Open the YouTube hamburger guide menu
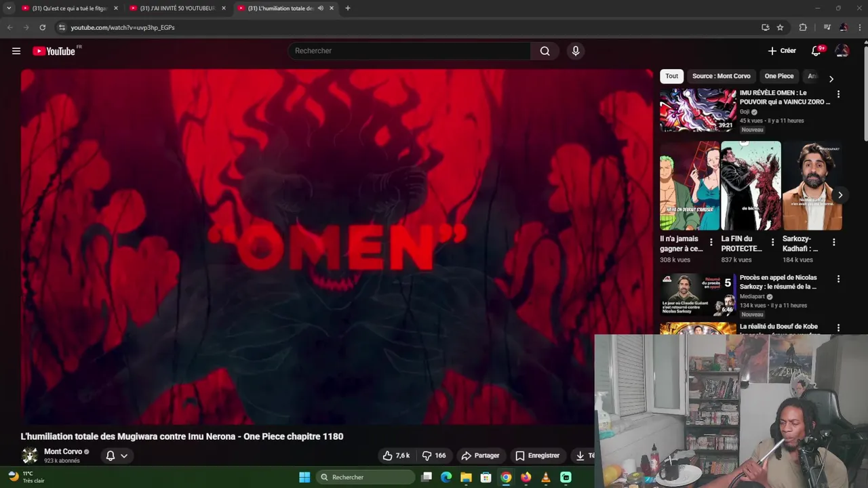This screenshot has height=488, width=868. 16,51
